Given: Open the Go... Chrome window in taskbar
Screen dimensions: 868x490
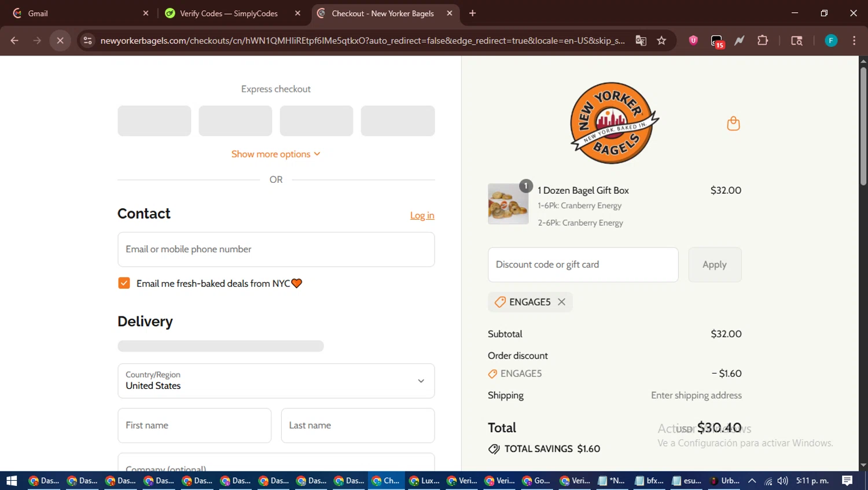Looking at the screenshot, I should (537, 481).
